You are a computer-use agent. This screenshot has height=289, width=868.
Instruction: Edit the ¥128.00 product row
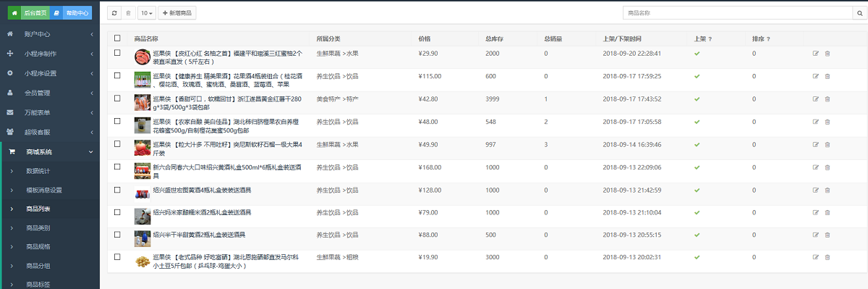point(816,190)
